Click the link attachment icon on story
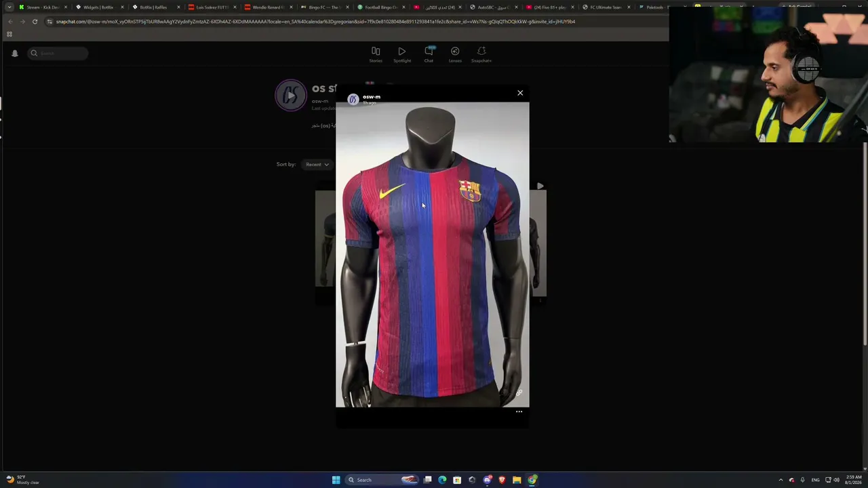Screen dimensions: 868x488 [x=519, y=392]
